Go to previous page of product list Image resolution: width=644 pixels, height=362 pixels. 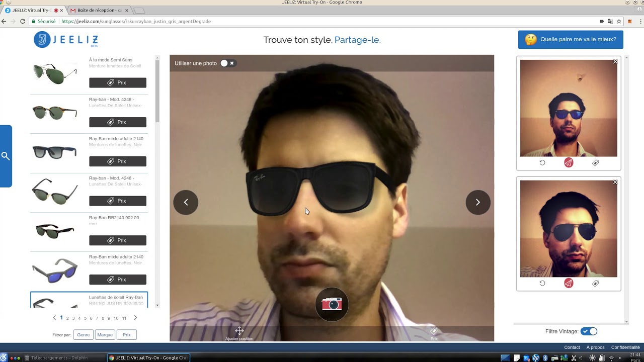(x=54, y=318)
